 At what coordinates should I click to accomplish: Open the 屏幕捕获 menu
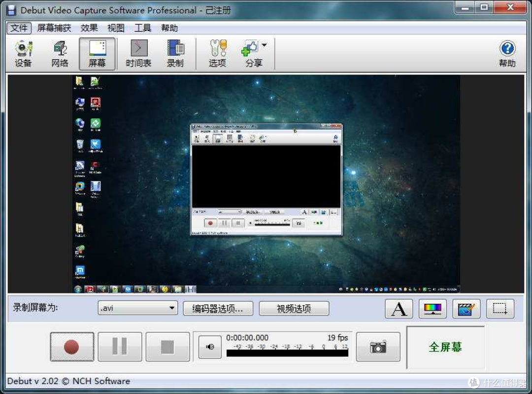54,28
